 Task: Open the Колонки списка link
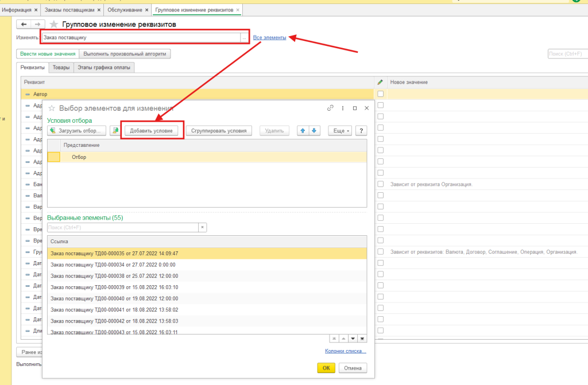point(345,351)
